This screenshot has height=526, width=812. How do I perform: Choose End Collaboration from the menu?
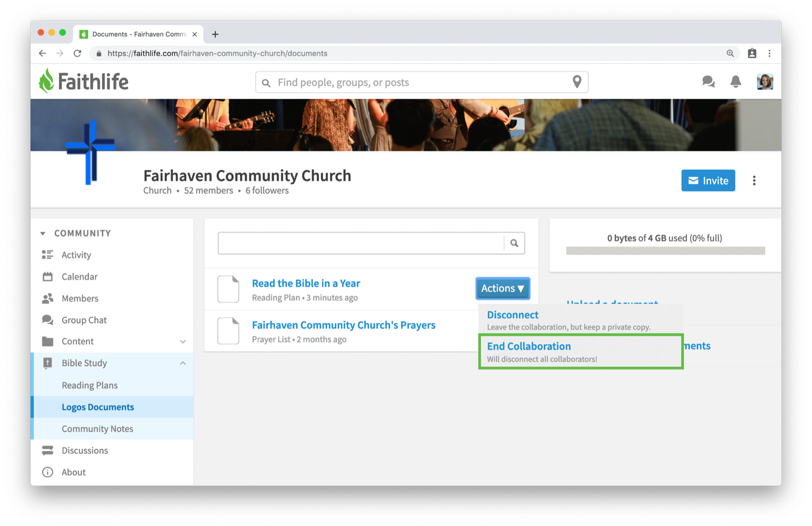pyautogui.click(x=581, y=351)
